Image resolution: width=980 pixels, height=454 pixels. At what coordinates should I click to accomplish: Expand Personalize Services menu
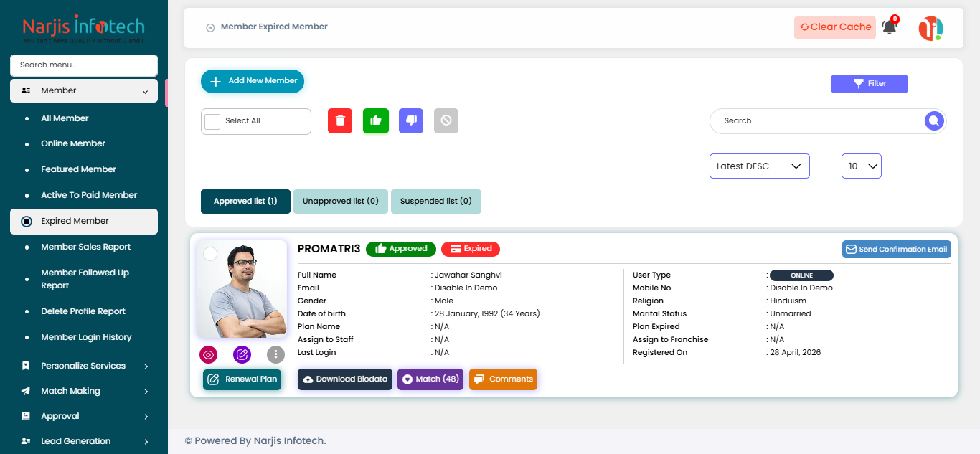(84, 366)
